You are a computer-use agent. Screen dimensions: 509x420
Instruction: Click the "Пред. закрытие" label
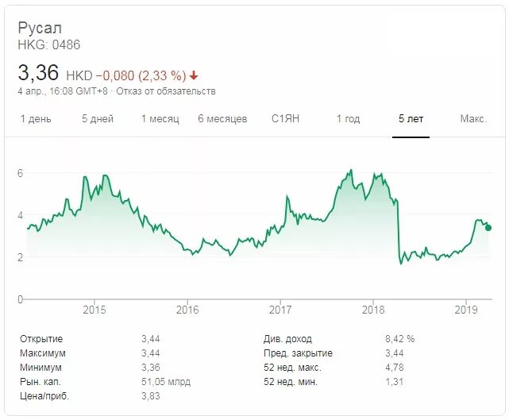coord(298,353)
